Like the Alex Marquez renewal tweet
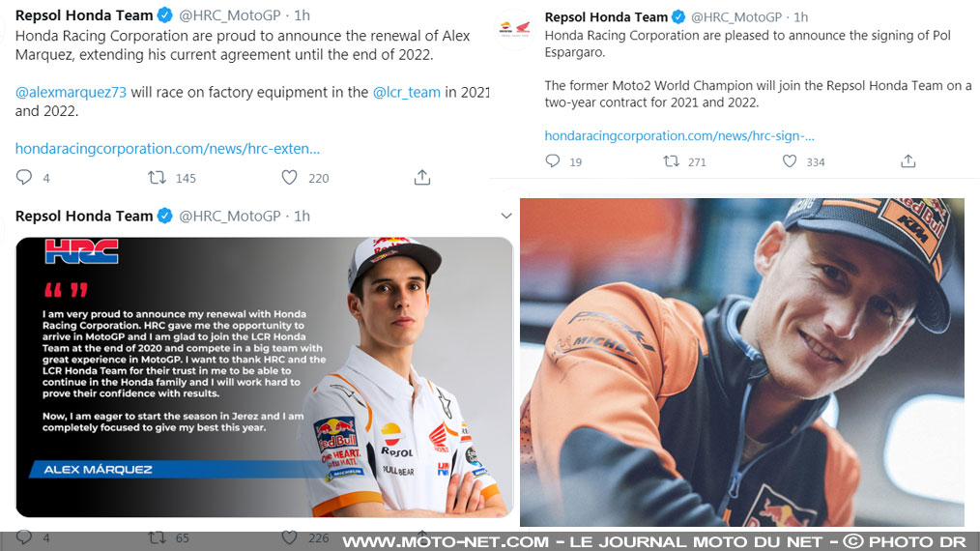 click(289, 178)
